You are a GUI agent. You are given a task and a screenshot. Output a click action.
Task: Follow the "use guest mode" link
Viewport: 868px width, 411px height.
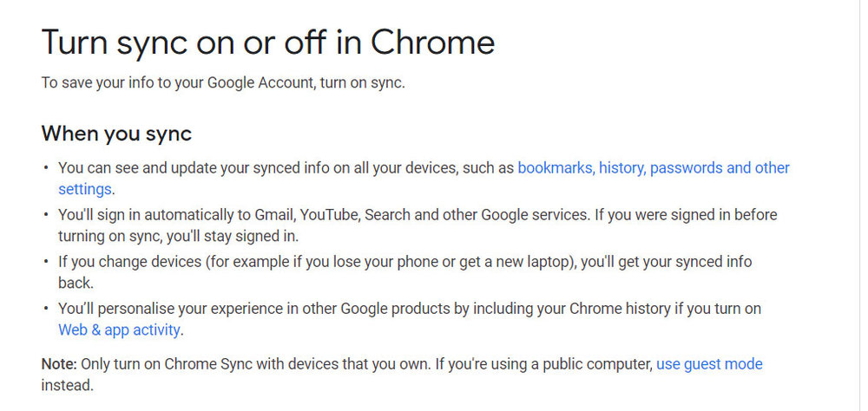click(x=709, y=364)
